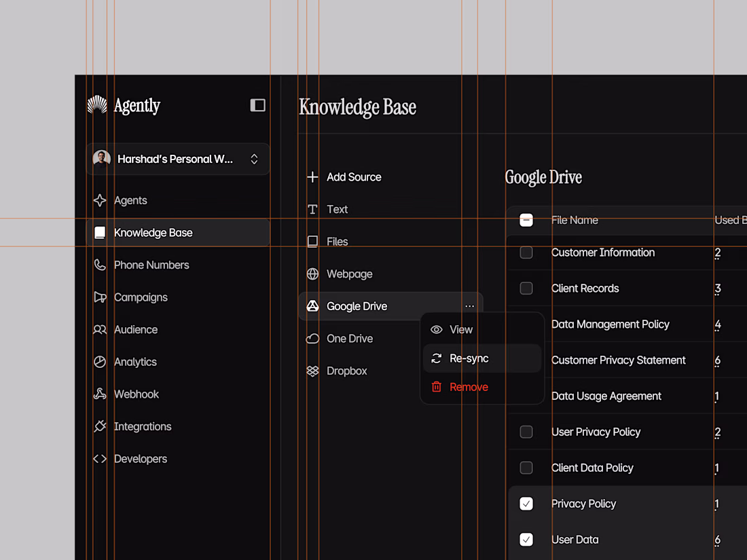Click the Dropbox icon
This screenshot has width=747, height=560.
[x=312, y=371]
